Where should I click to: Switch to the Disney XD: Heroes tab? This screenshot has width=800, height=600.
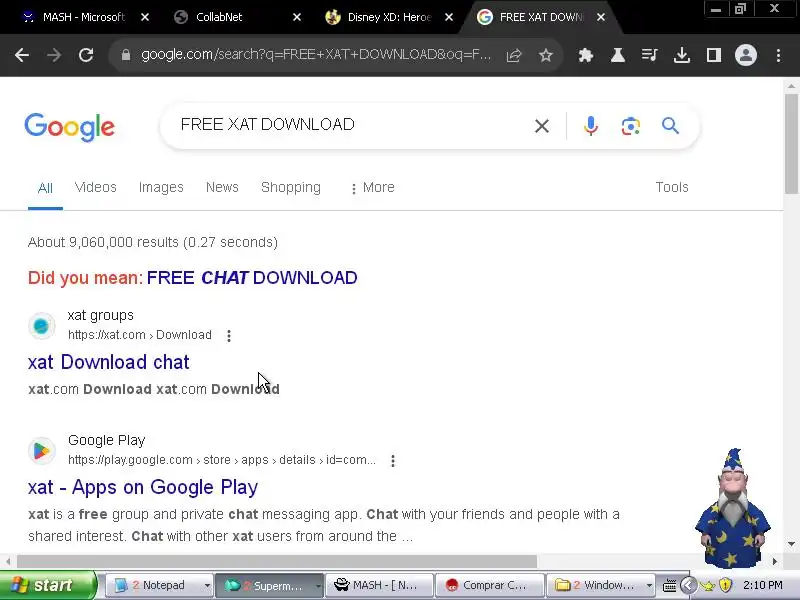tap(389, 17)
